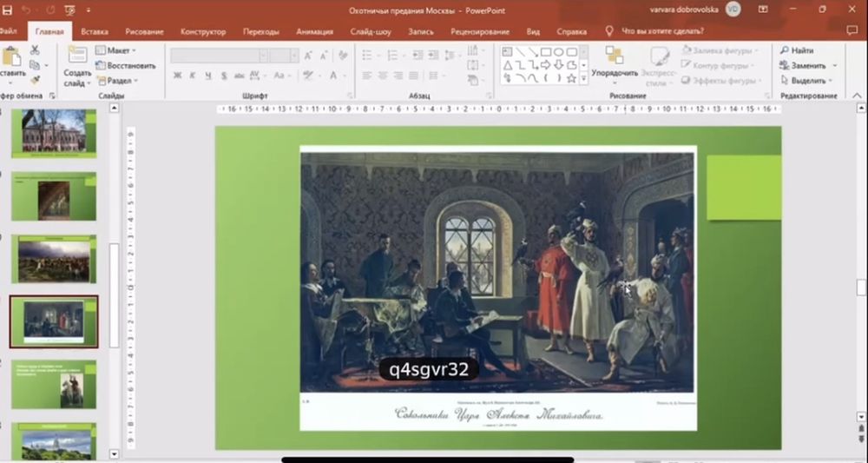Open the font name combo box
The height and width of the screenshot is (463, 868).
click(x=220, y=56)
